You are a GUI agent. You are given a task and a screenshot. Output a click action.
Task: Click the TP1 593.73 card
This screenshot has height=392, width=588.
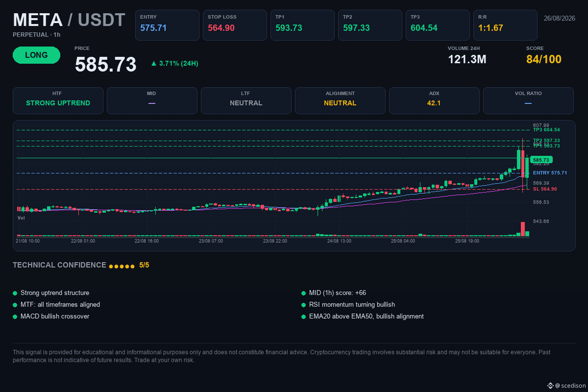tap(303, 25)
